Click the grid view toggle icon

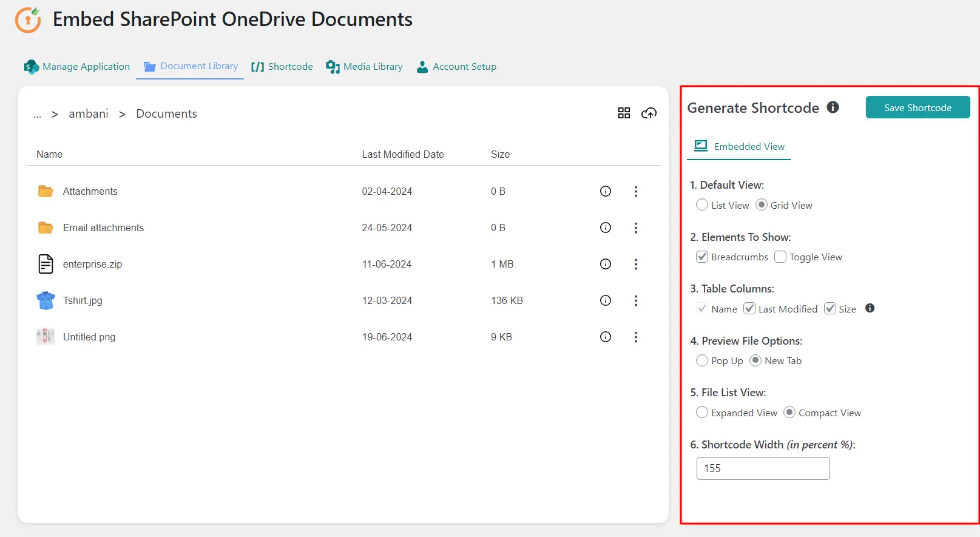624,113
